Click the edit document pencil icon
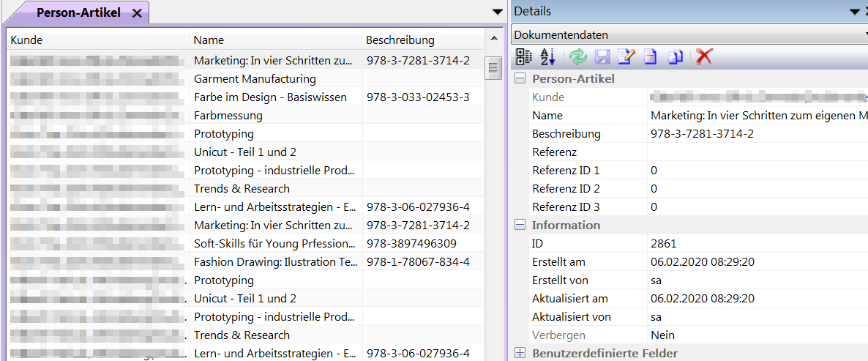868x361 pixels. (x=626, y=56)
